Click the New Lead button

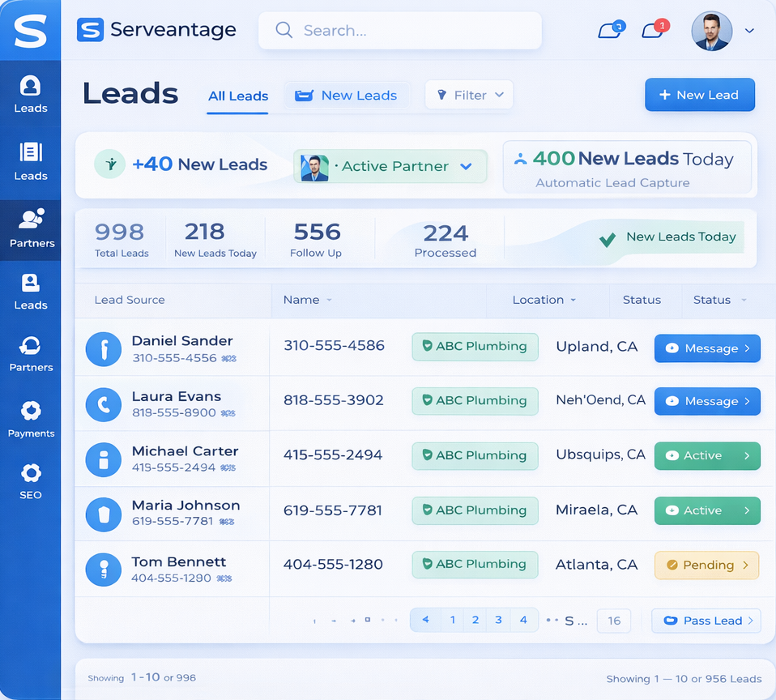tap(699, 95)
